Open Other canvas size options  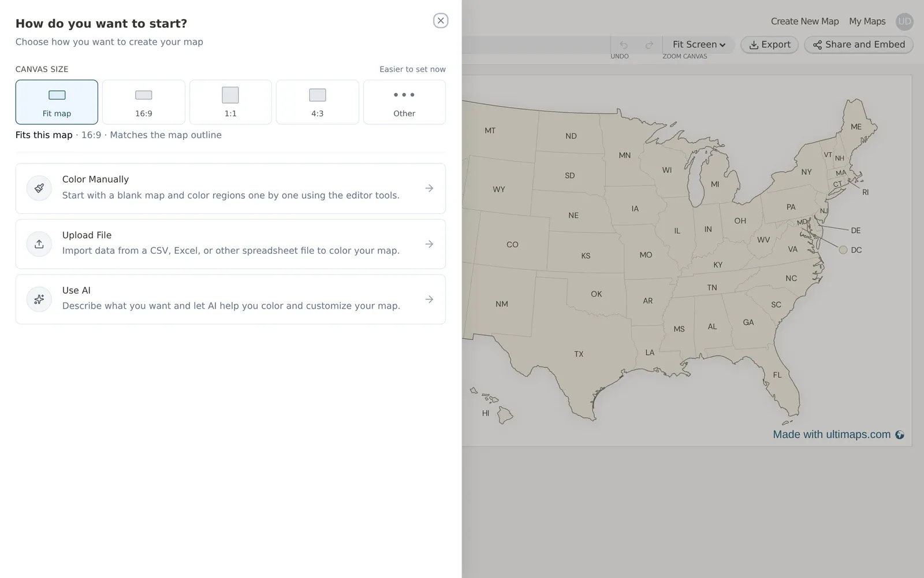(x=404, y=102)
